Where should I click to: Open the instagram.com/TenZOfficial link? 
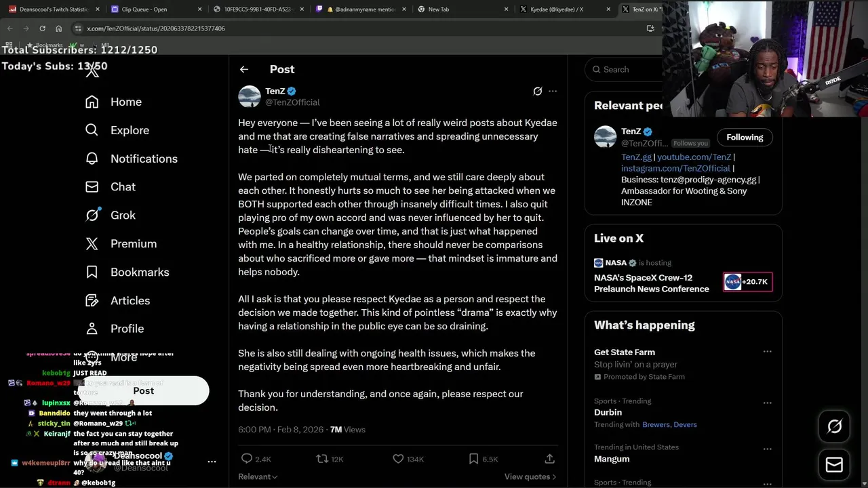coord(675,168)
